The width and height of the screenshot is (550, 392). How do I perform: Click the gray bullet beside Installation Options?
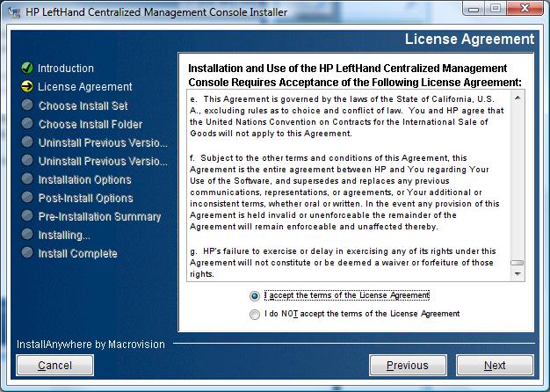[27, 178]
